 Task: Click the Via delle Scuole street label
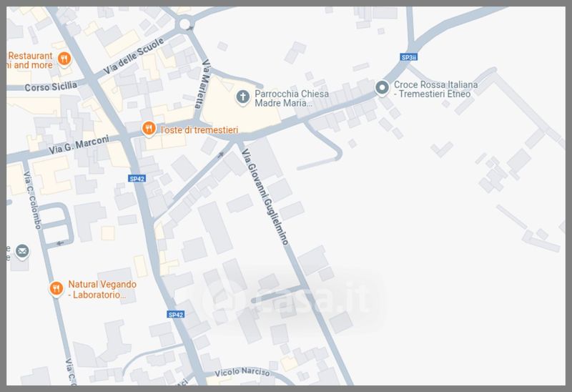134,56
